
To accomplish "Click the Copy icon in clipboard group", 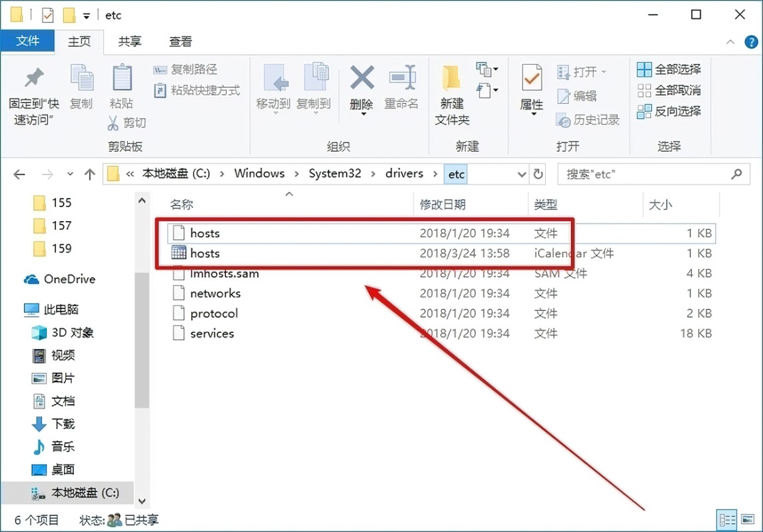I will tap(81, 77).
